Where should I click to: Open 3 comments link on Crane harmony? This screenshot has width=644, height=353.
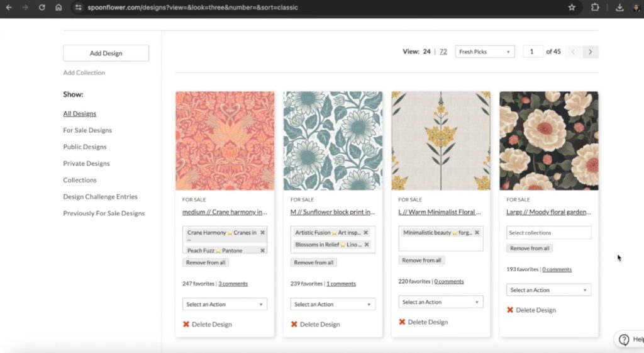point(233,284)
